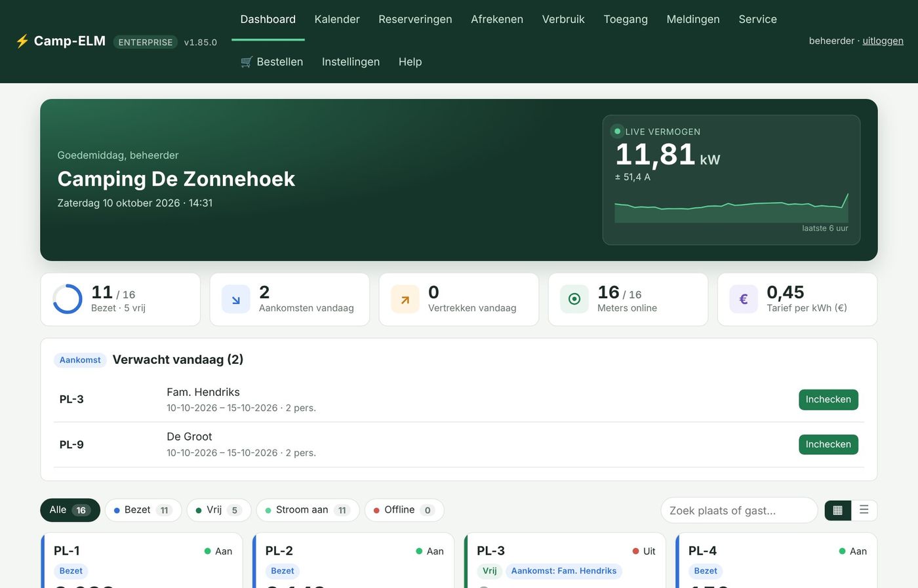Viewport: 918px width, 588px height.
Task: Switch to grid view layout
Action: click(838, 510)
